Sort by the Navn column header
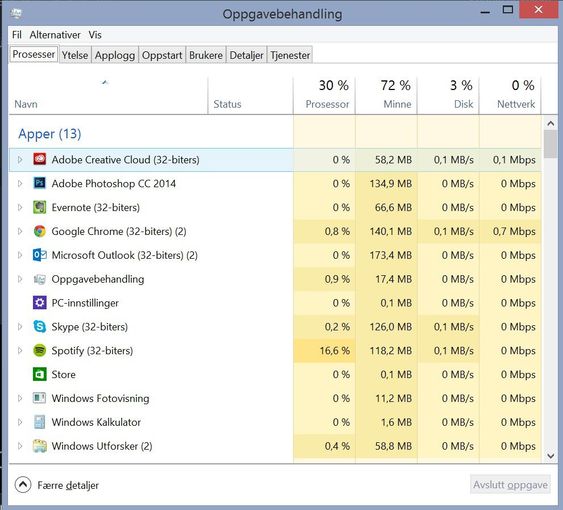The height and width of the screenshot is (510, 563). pyautogui.click(x=108, y=95)
